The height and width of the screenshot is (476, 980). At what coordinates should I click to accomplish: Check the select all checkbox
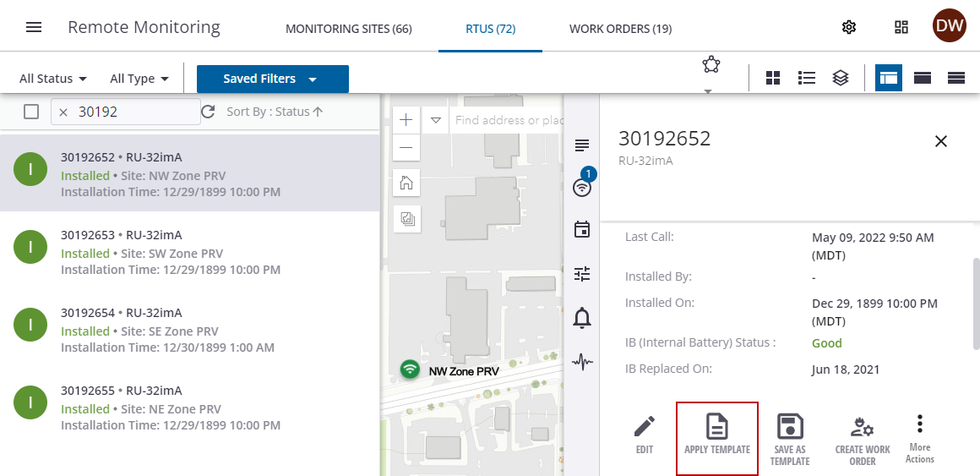(31, 112)
